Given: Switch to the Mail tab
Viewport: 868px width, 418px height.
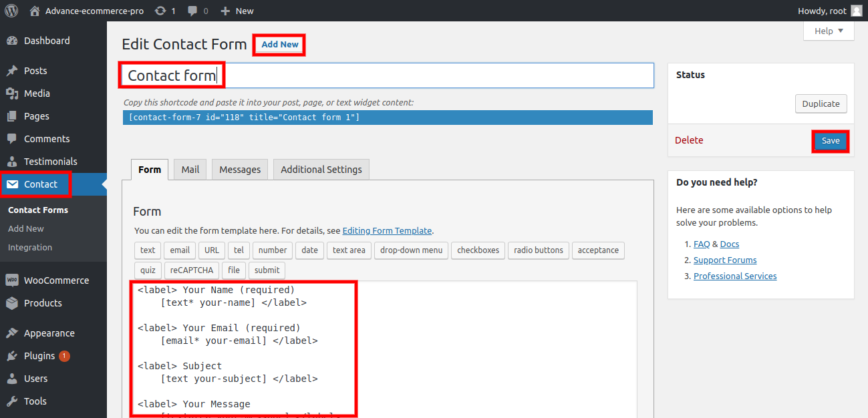Looking at the screenshot, I should click(x=190, y=170).
